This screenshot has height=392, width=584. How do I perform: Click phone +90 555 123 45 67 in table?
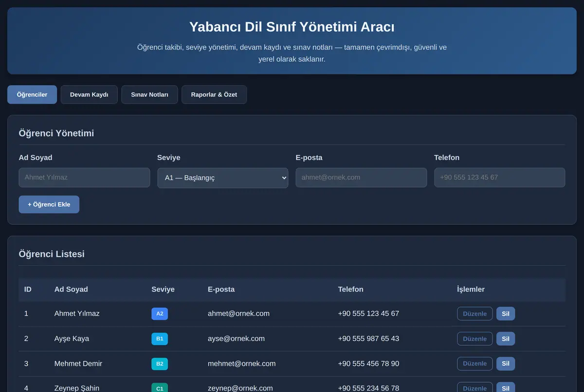coord(368,314)
